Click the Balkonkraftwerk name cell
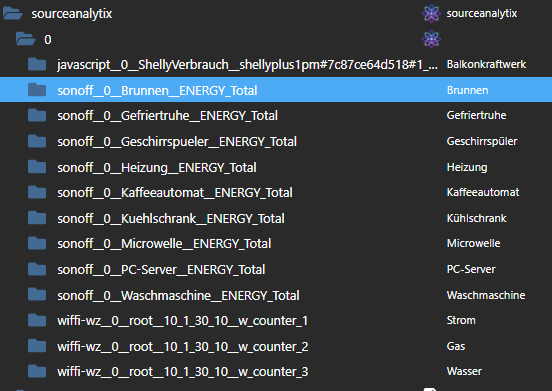Screen dimensions: 552x391 [x=486, y=64]
